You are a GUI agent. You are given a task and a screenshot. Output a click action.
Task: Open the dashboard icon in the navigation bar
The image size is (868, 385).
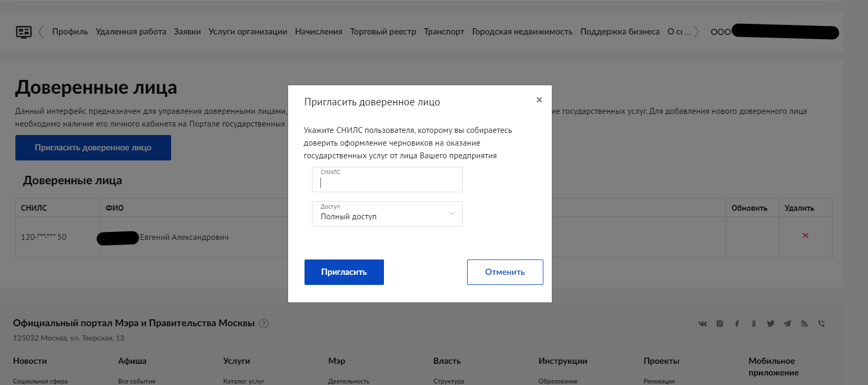[23, 32]
